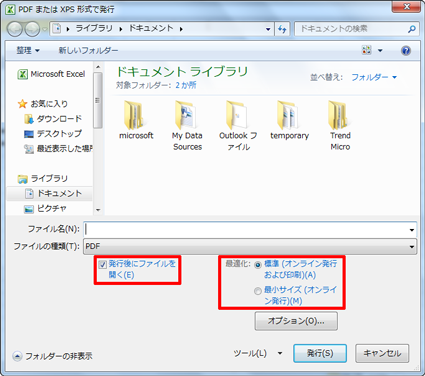Open the 並べ替え フォルダー dropdown
The image size is (425, 376).
coord(374,77)
